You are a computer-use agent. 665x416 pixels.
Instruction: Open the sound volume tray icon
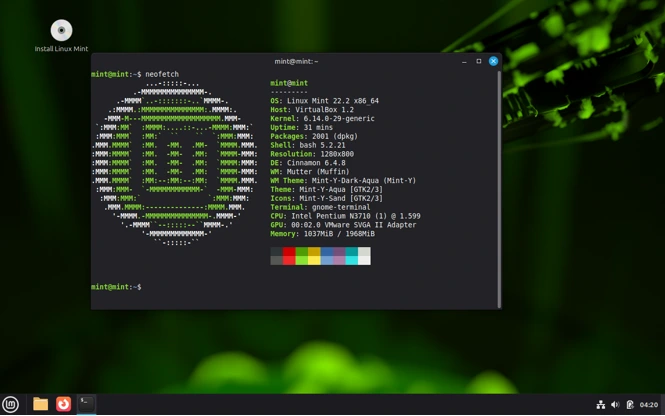coord(615,405)
